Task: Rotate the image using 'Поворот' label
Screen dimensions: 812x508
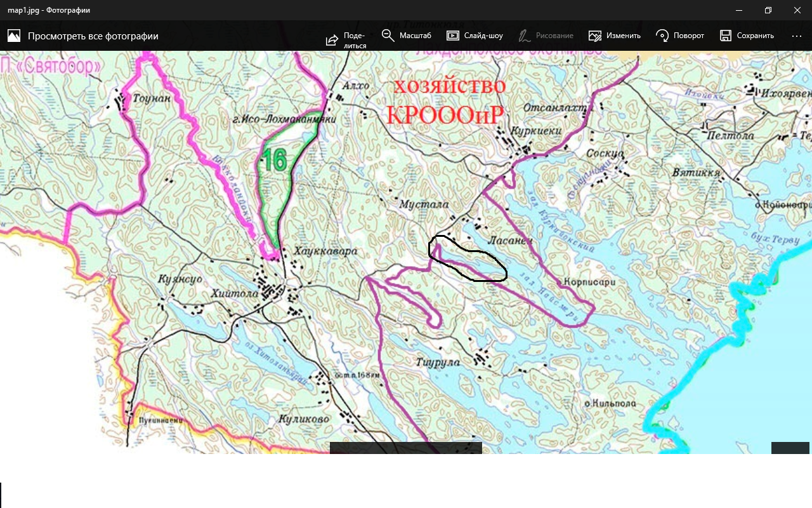Action: (x=688, y=36)
